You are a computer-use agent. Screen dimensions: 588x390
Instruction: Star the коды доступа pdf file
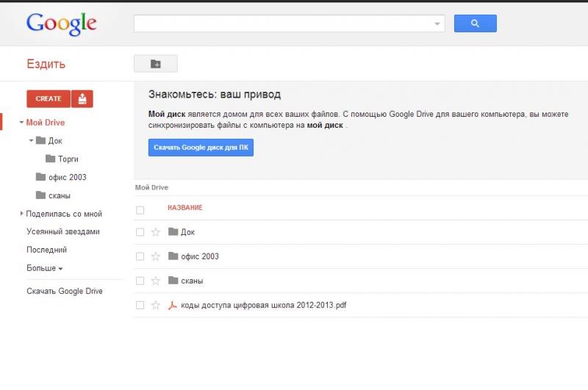tap(156, 306)
